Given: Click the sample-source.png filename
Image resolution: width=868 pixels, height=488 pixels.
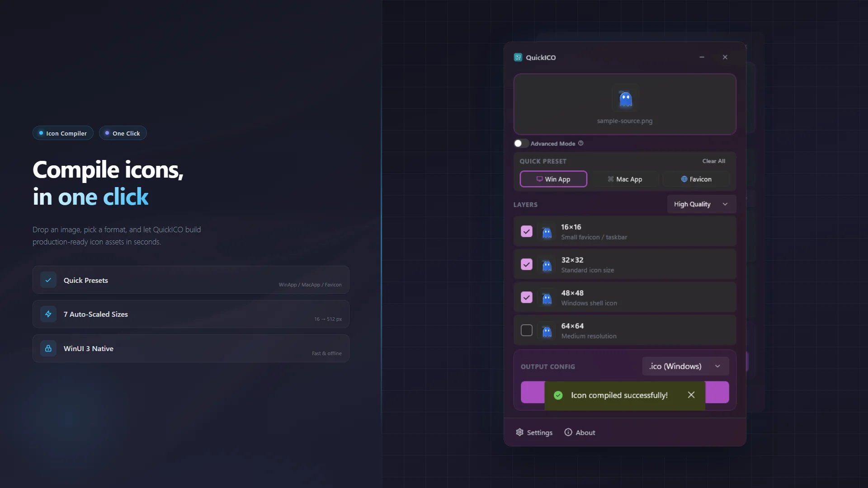Looking at the screenshot, I should click(625, 121).
